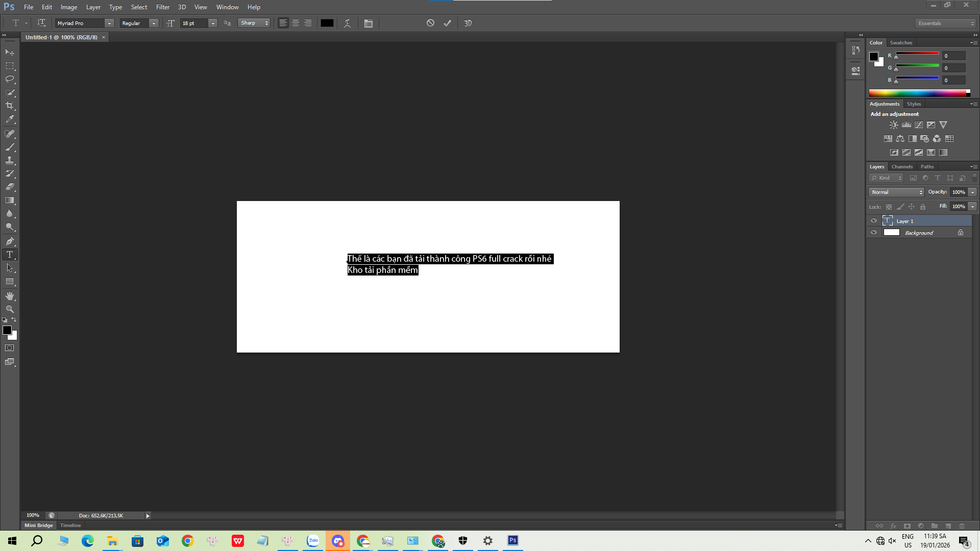Select the Zoom tool in the toolbox

[x=10, y=309]
